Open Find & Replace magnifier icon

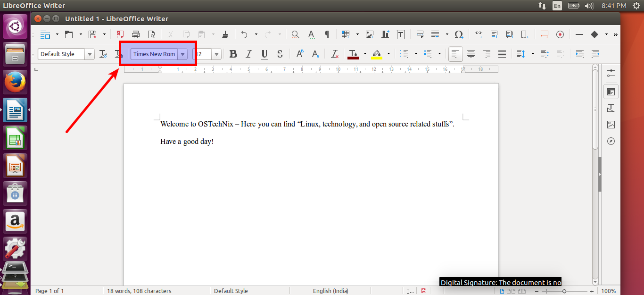295,34
